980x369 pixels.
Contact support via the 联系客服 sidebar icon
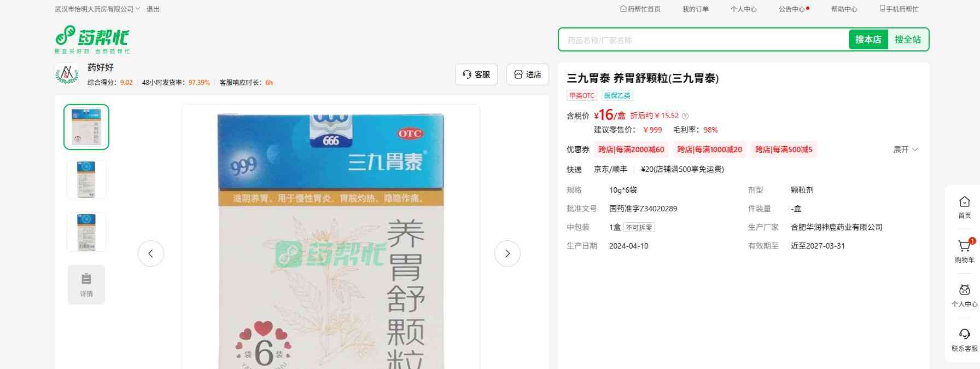pyautogui.click(x=964, y=335)
